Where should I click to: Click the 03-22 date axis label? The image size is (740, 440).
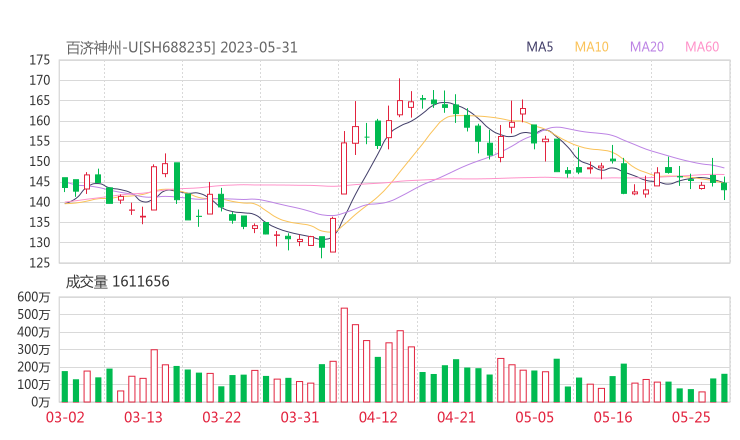222,417
